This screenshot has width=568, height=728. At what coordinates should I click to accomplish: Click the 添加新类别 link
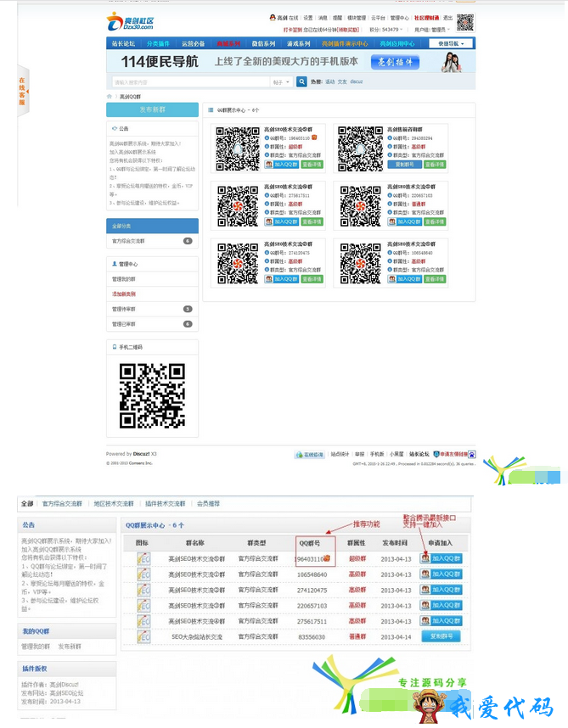[124, 294]
